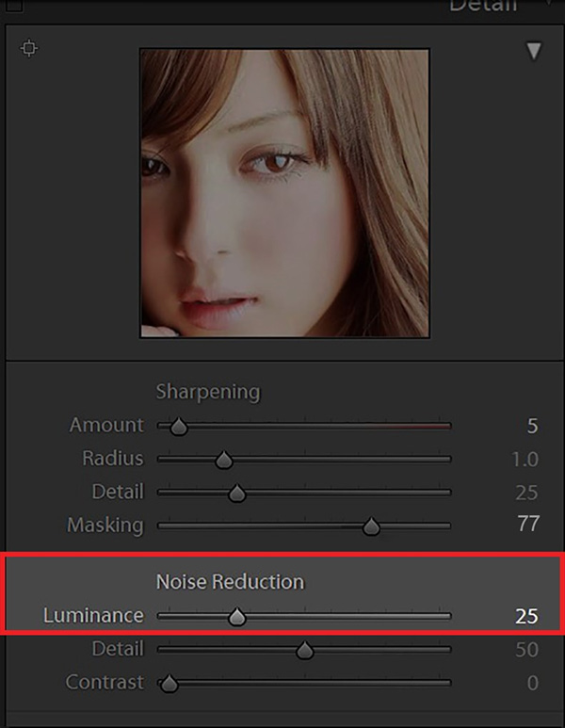Click the Masking value field showing 77

(x=528, y=524)
